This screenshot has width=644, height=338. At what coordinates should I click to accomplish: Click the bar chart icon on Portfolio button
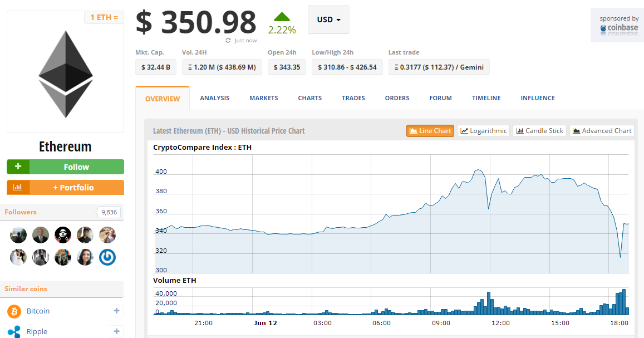click(x=18, y=187)
